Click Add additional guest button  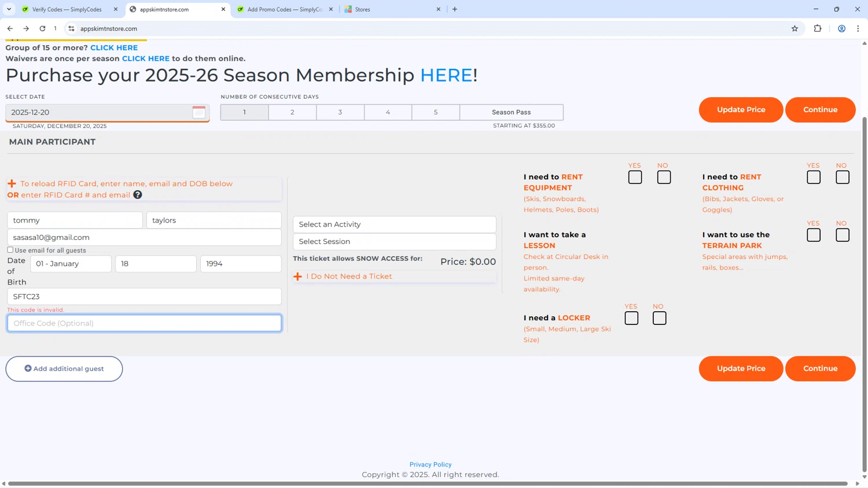click(64, 369)
